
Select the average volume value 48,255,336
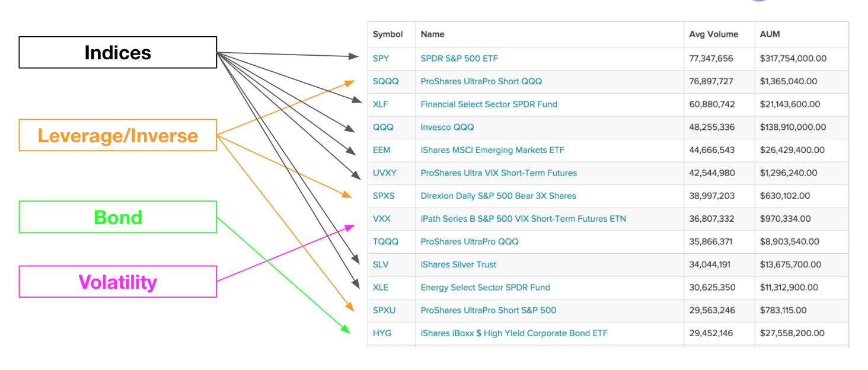pyautogui.click(x=712, y=127)
